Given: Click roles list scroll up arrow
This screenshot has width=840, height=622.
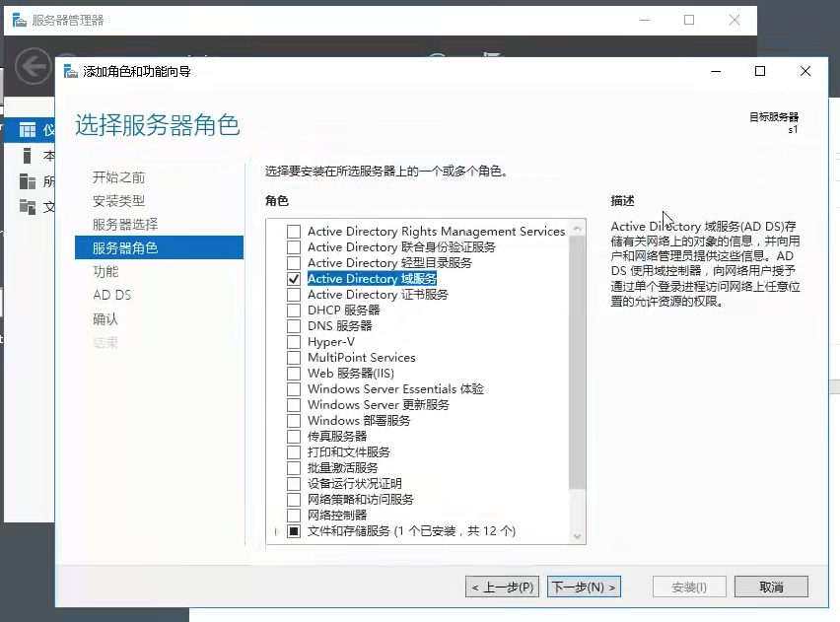Looking at the screenshot, I should click(577, 229).
